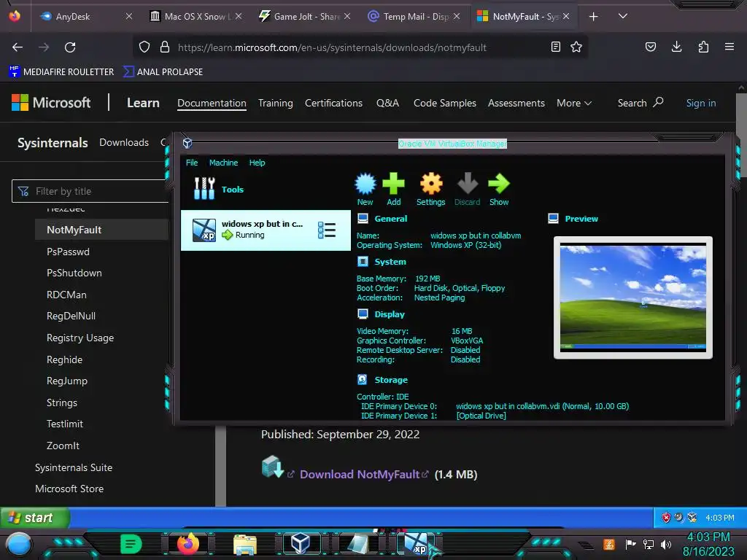Click the Preview section monitor icon
The image size is (747, 560).
[553, 219]
